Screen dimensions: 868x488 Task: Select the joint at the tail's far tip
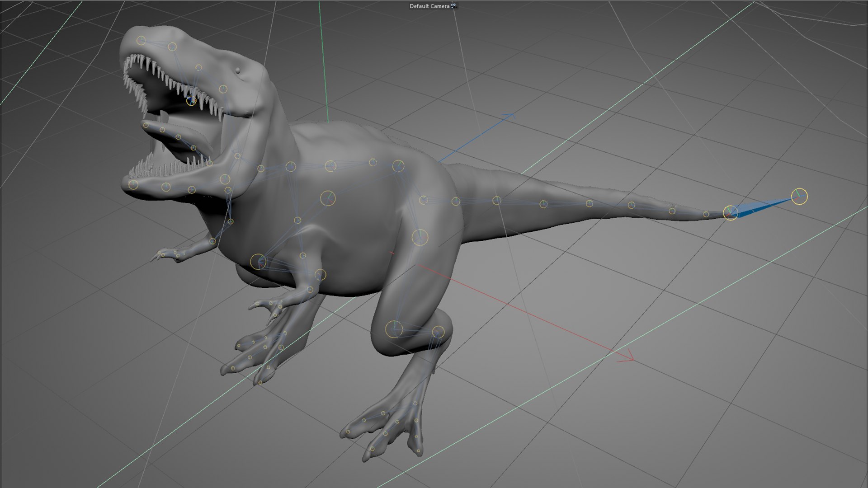[x=799, y=196]
